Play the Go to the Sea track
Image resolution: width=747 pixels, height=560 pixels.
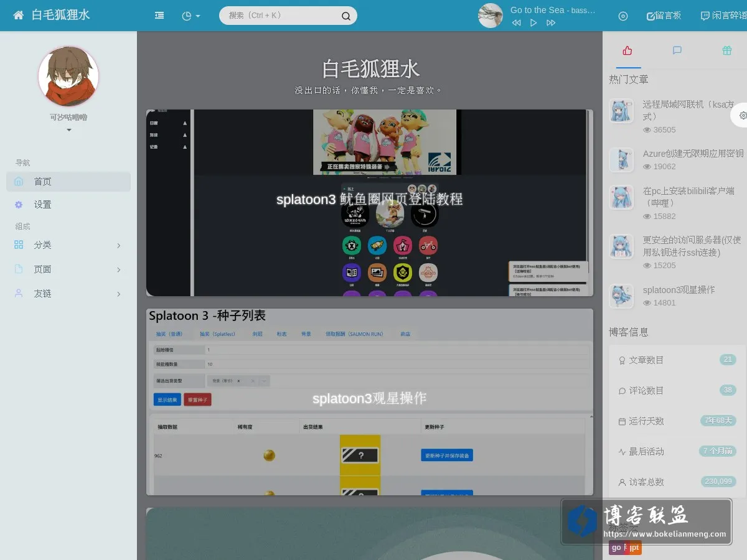tap(533, 23)
